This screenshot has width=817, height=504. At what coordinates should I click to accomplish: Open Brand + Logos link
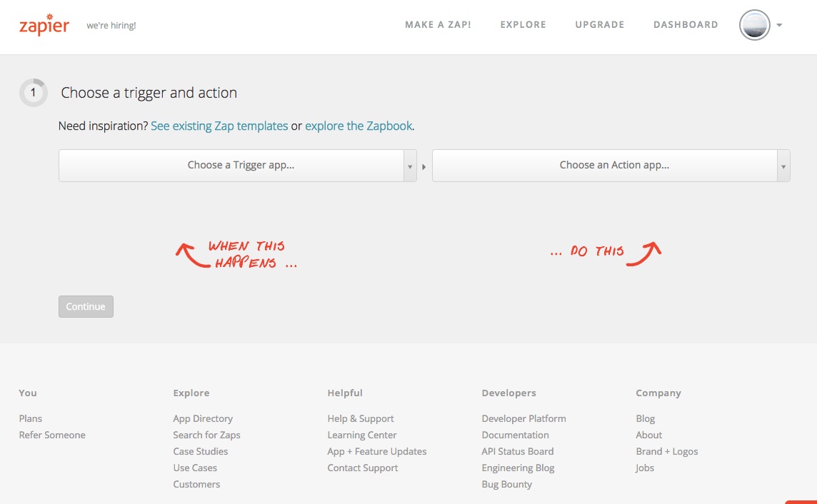point(666,451)
